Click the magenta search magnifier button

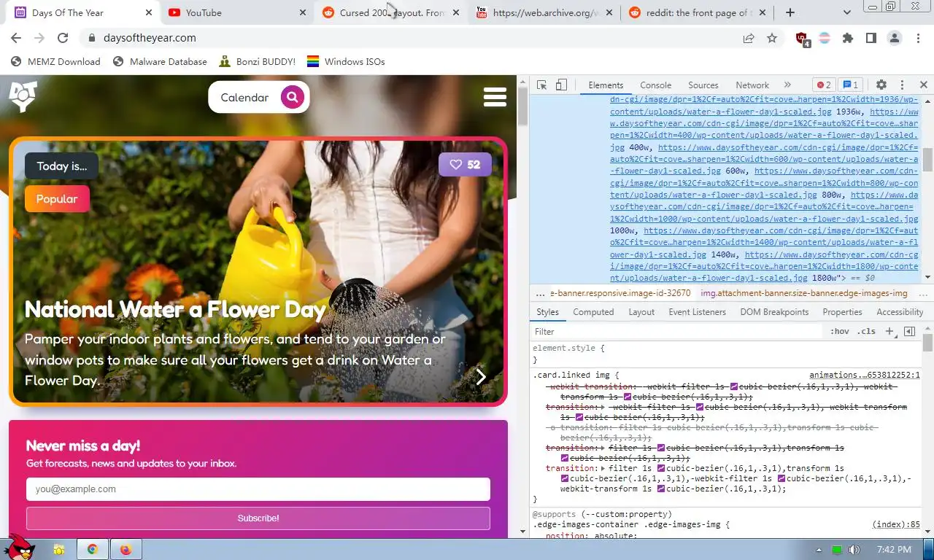tap(292, 97)
